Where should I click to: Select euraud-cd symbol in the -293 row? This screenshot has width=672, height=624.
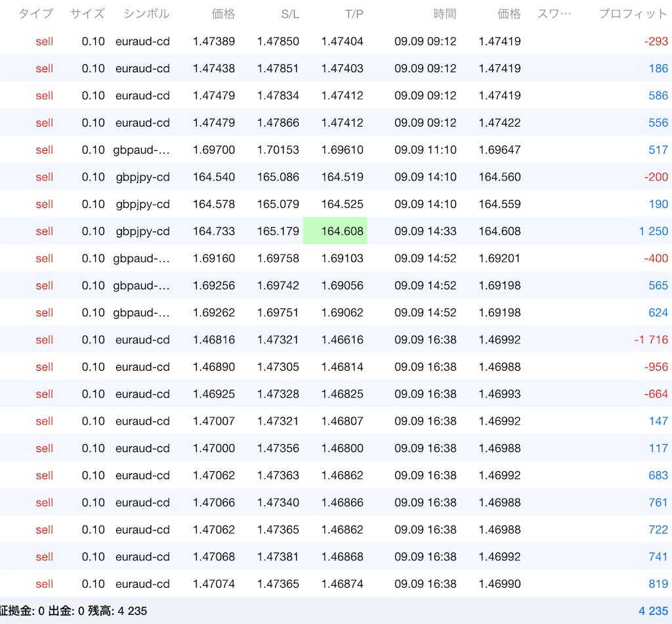(x=142, y=41)
